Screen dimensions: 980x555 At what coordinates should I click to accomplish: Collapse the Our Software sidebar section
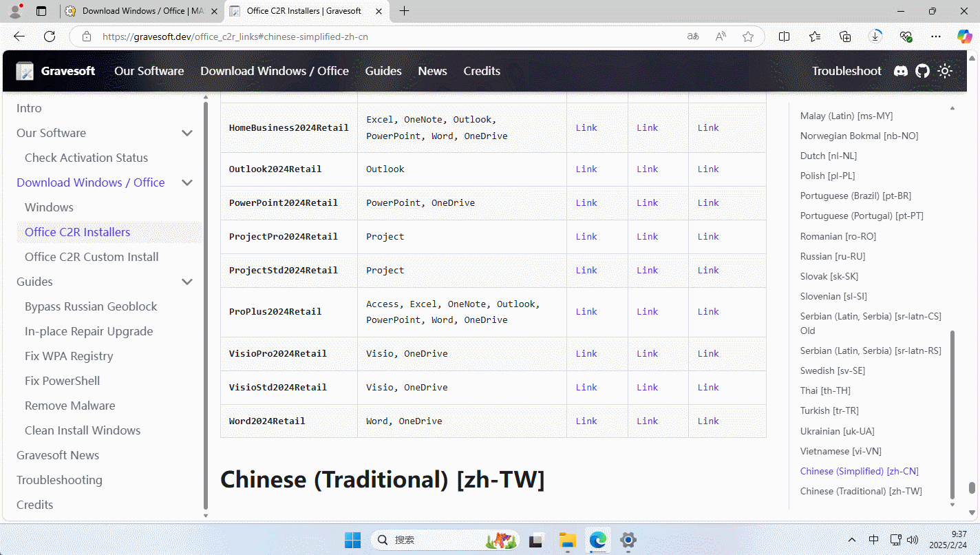(x=187, y=133)
